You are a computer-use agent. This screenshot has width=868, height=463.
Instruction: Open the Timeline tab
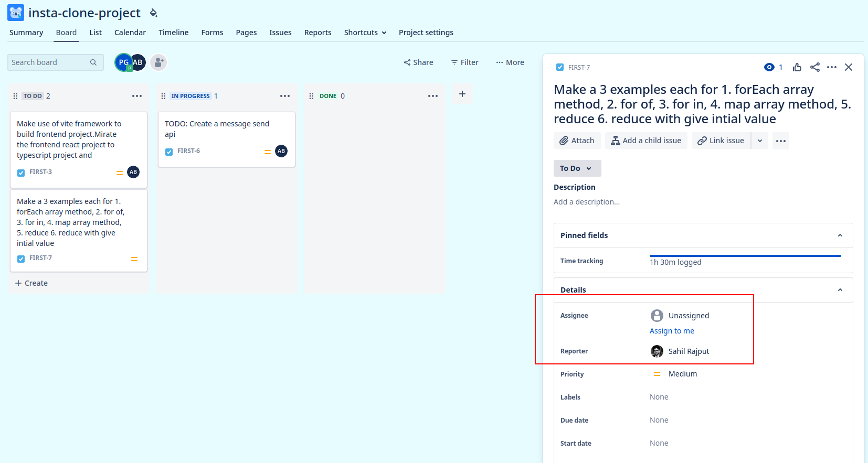(174, 33)
